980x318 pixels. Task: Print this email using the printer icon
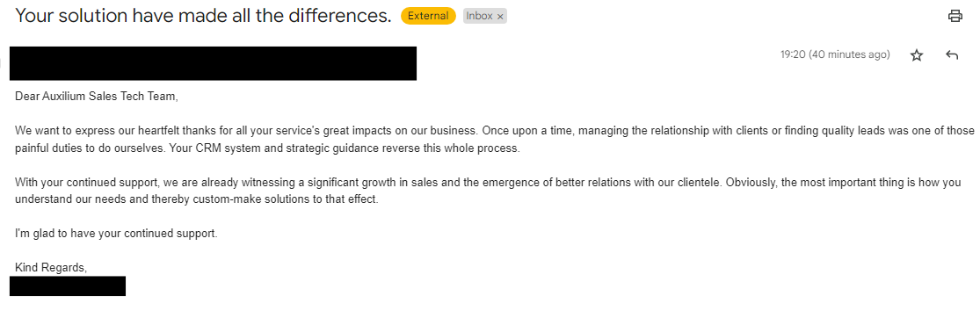pos(955,16)
